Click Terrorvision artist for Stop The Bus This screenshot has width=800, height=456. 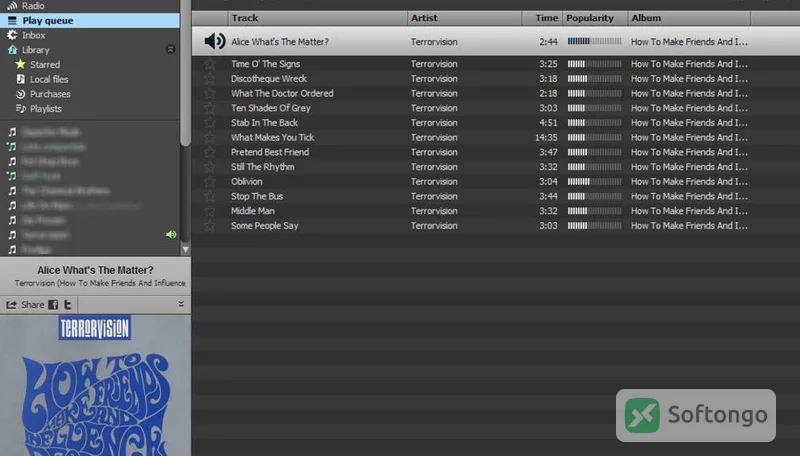[x=434, y=196]
